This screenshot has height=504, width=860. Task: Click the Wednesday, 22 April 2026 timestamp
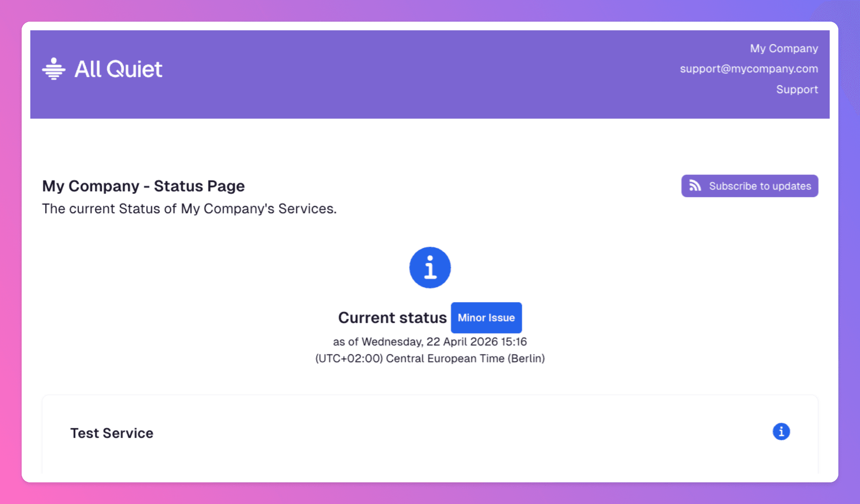point(430,342)
